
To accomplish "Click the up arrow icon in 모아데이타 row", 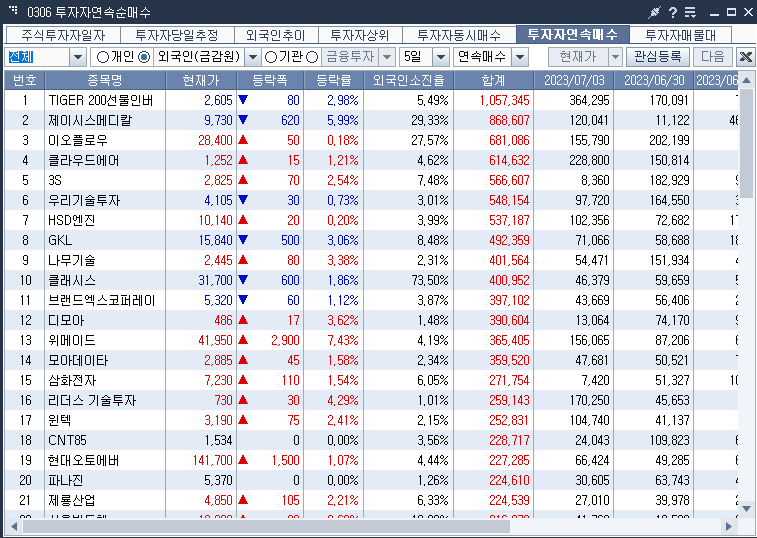I will coord(243,360).
